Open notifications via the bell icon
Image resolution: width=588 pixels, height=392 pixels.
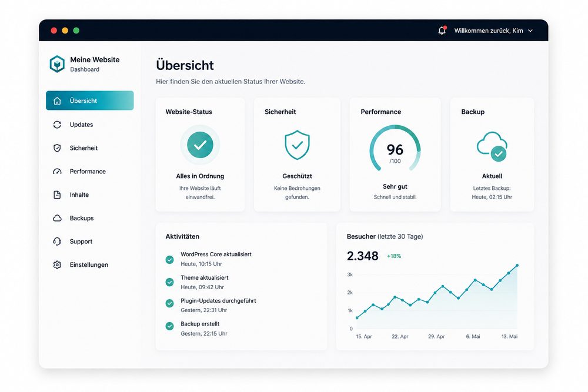(x=442, y=31)
